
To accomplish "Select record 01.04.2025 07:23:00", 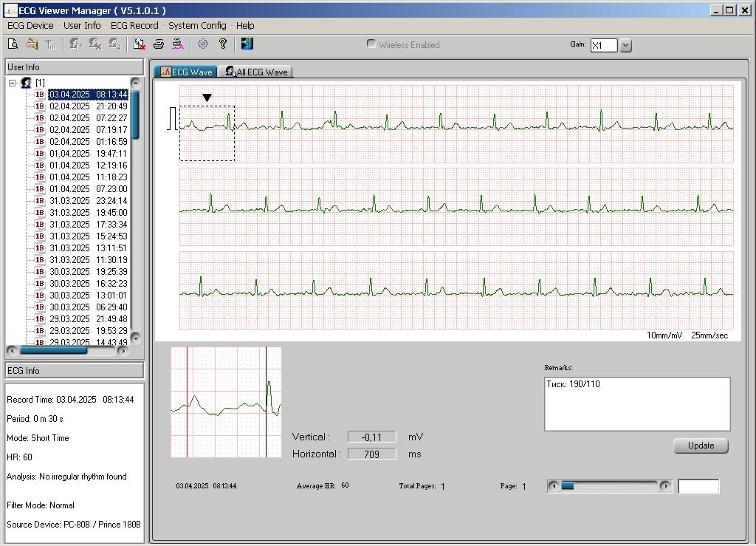I will coord(89,189).
